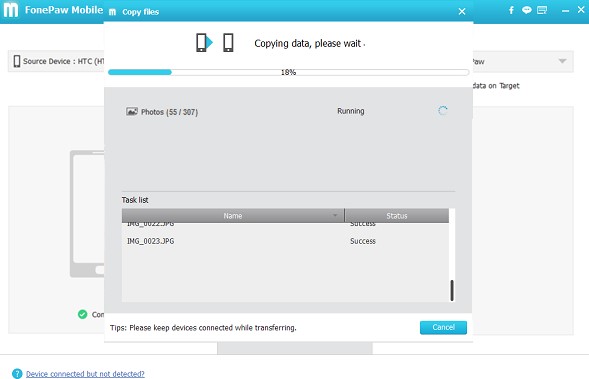
Task: Click the tips text about keeping devices connected
Action: coord(203,328)
